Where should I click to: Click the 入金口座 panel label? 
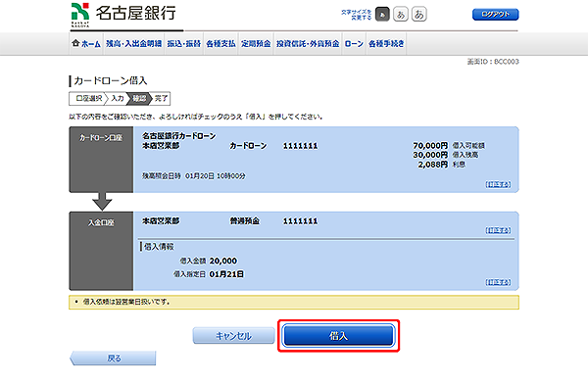tap(101, 222)
